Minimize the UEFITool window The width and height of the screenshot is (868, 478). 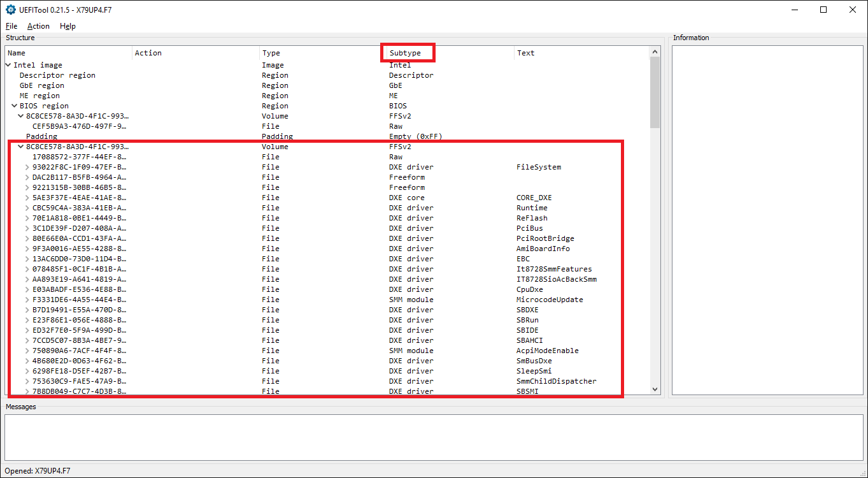pyautogui.click(x=794, y=10)
